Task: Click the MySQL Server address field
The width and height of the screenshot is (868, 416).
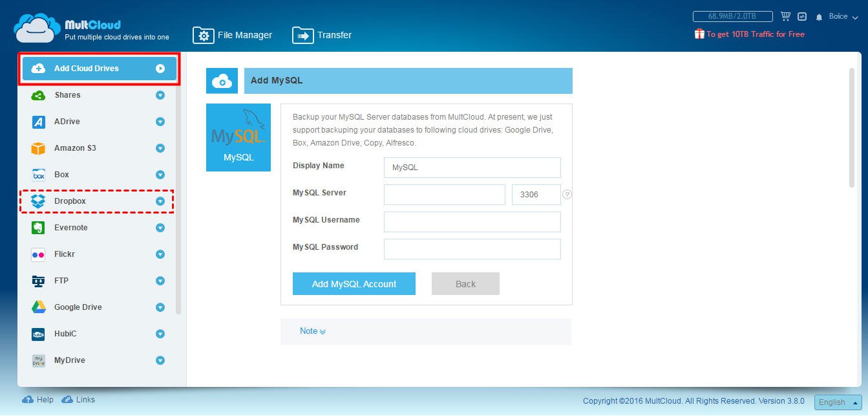Action: [x=445, y=195]
